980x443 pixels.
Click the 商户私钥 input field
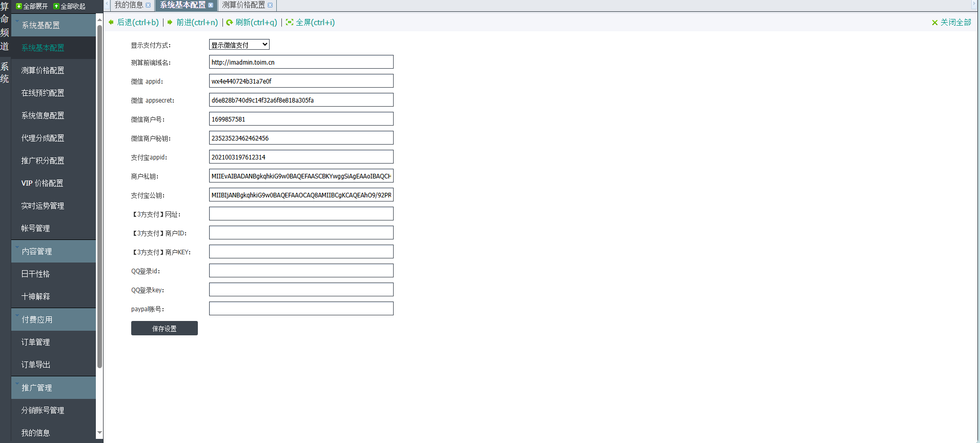tap(301, 176)
